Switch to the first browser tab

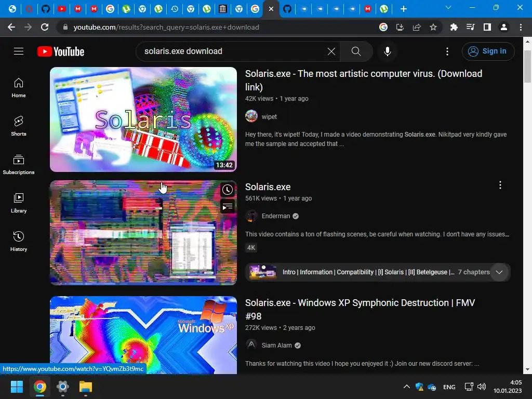point(12,9)
